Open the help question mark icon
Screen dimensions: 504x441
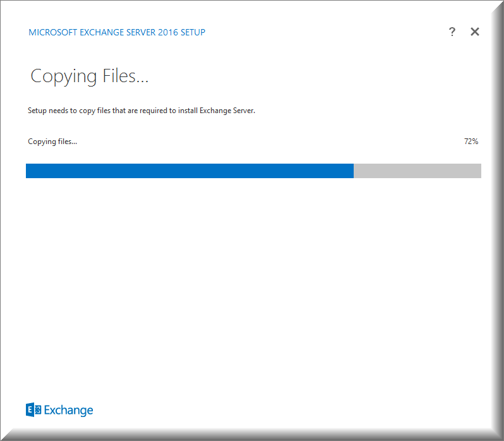[452, 32]
